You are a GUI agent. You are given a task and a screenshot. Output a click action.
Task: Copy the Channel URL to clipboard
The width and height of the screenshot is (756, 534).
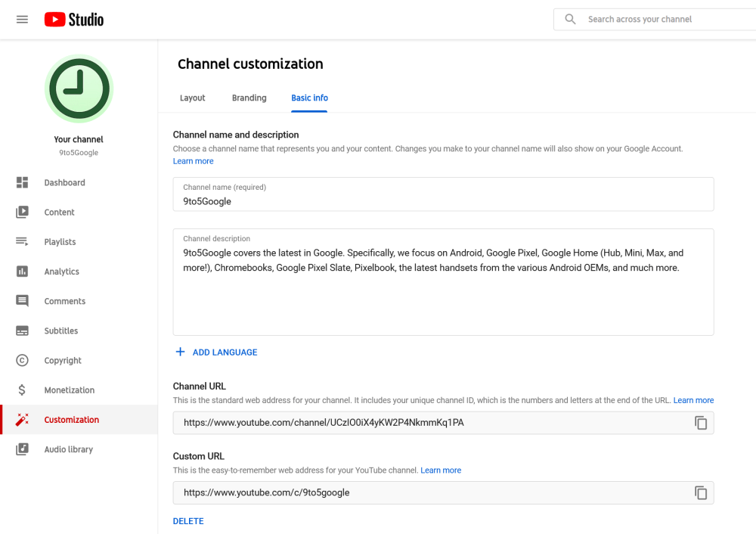click(701, 423)
